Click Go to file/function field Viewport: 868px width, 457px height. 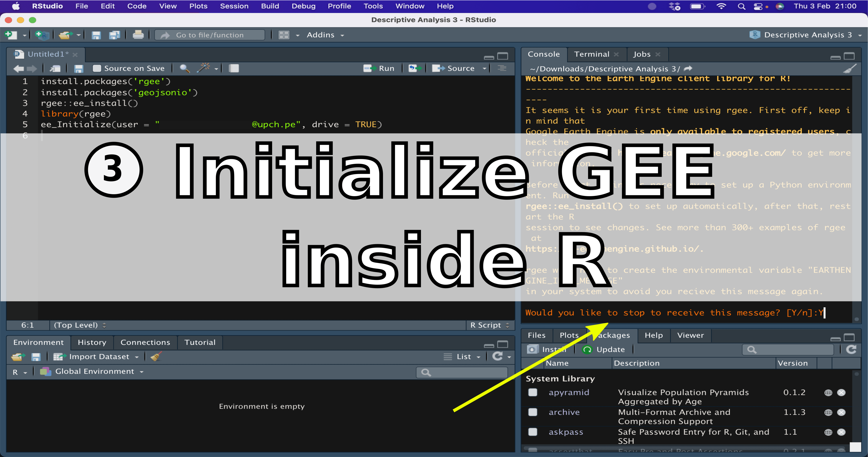pyautogui.click(x=210, y=35)
